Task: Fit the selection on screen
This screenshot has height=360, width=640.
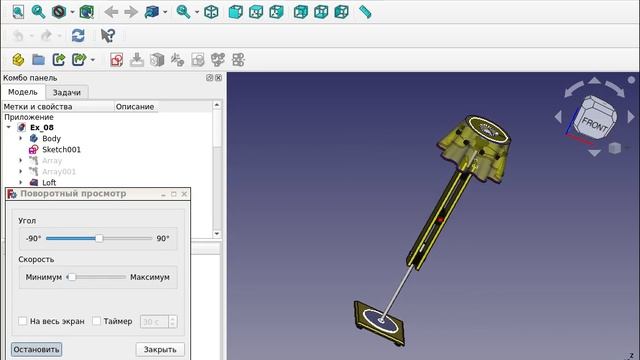Action: coord(38,11)
